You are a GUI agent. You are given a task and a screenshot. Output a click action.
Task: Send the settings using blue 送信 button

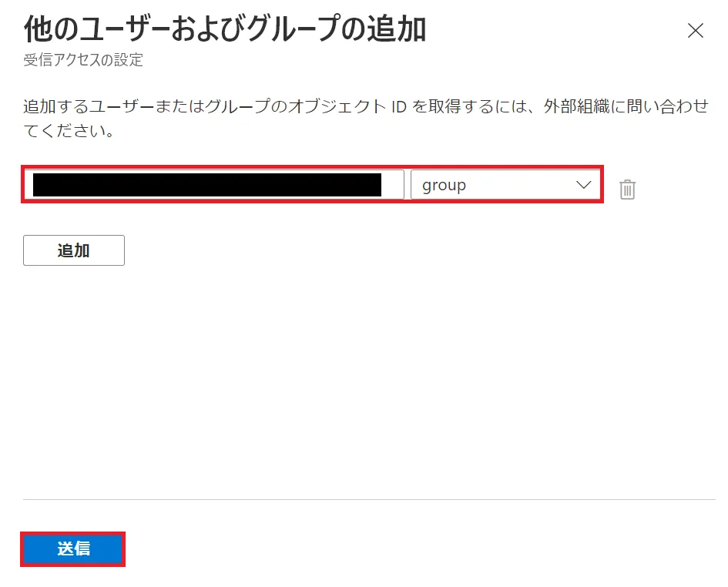click(73, 549)
